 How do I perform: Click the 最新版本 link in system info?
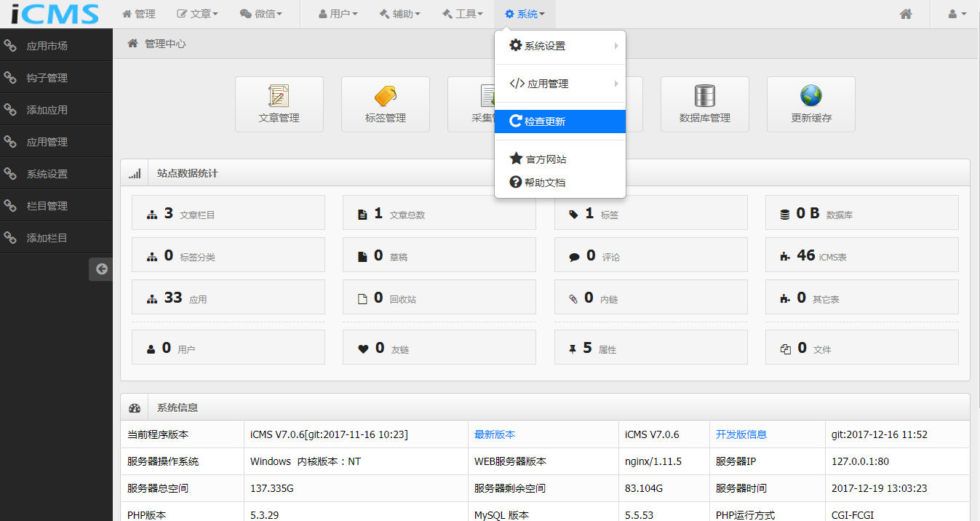[495, 434]
